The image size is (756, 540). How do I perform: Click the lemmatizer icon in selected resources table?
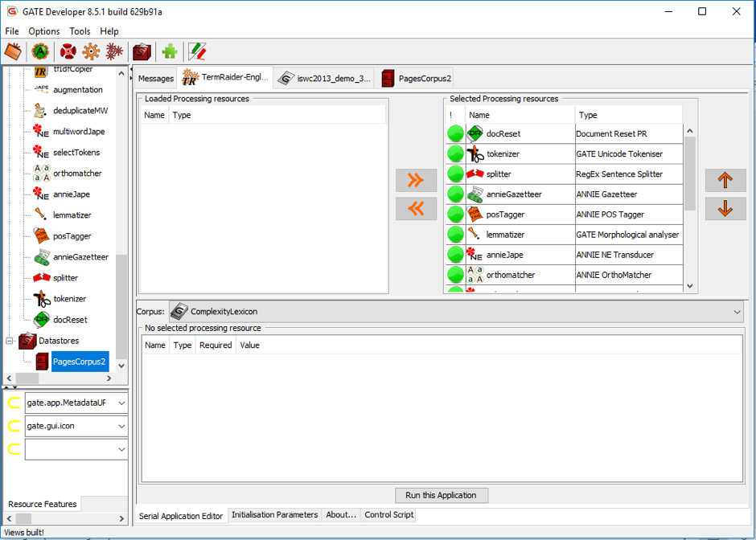475,235
